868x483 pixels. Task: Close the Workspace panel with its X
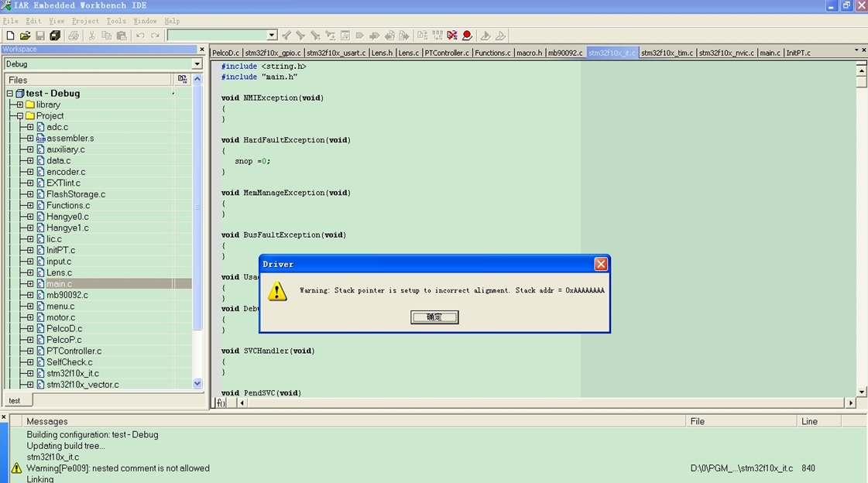click(201, 50)
